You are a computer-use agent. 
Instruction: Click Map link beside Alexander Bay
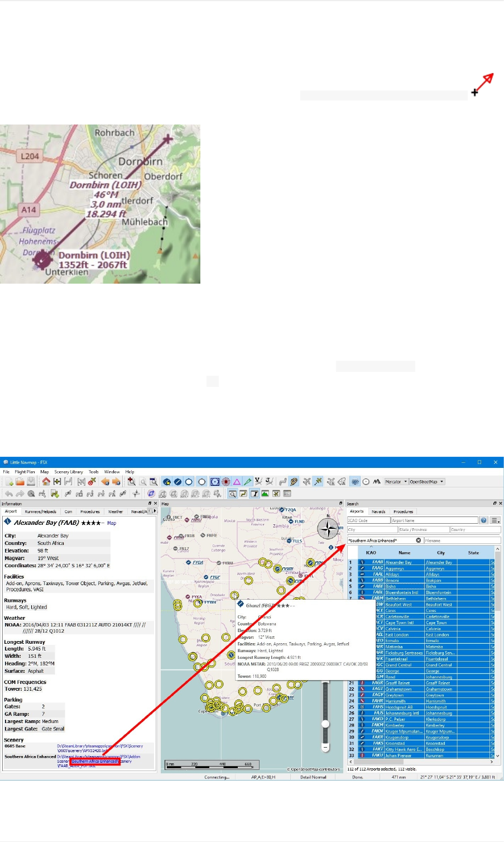[112, 523]
